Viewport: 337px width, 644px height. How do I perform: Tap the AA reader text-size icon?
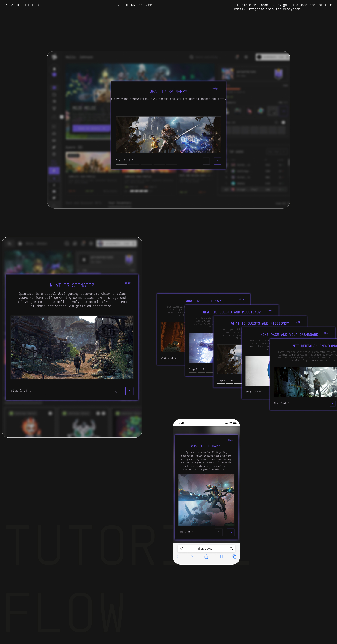182,548
